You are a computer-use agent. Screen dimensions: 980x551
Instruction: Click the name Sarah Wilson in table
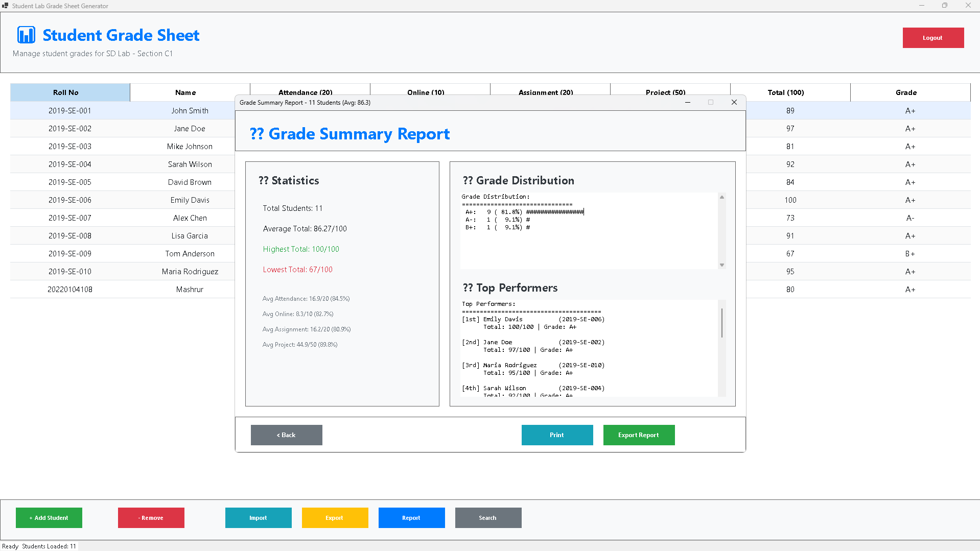click(190, 164)
